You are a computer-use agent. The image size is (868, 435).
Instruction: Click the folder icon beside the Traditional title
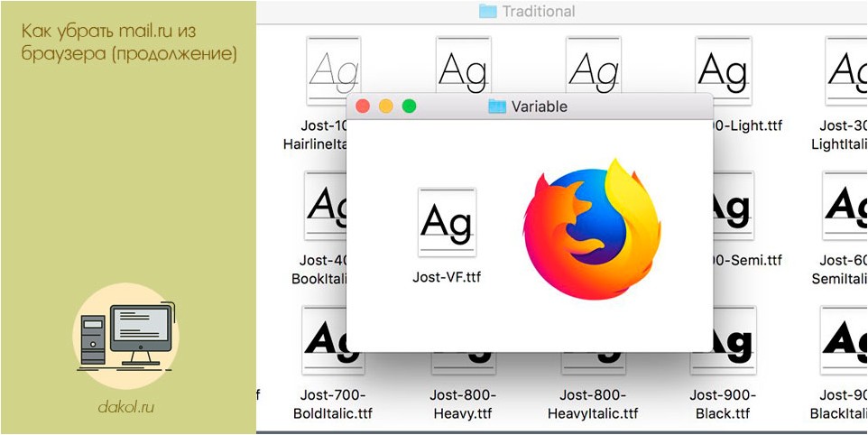(x=488, y=11)
